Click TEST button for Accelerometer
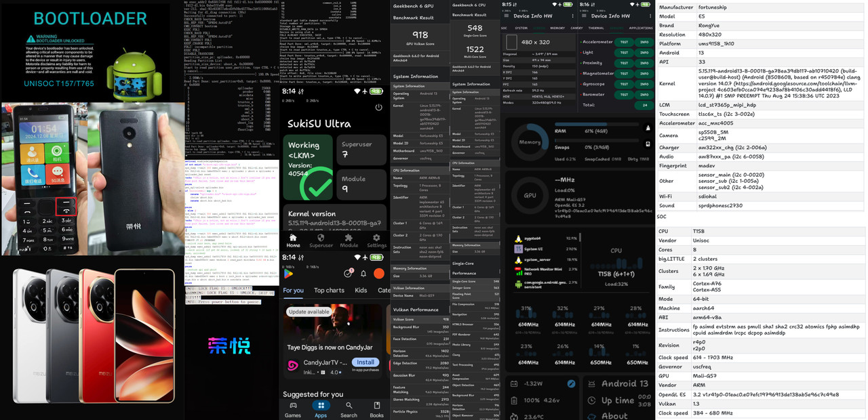The image size is (868, 420). pyautogui.click(x=625, y=42)
